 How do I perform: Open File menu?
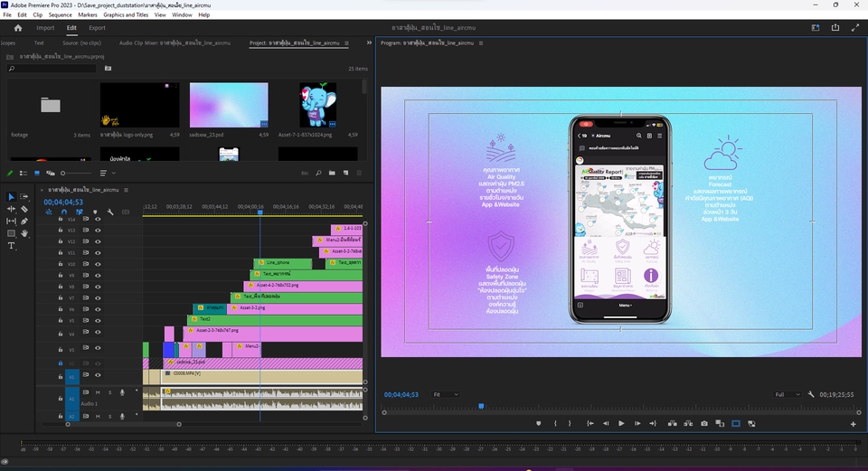(x=7, y=15)
